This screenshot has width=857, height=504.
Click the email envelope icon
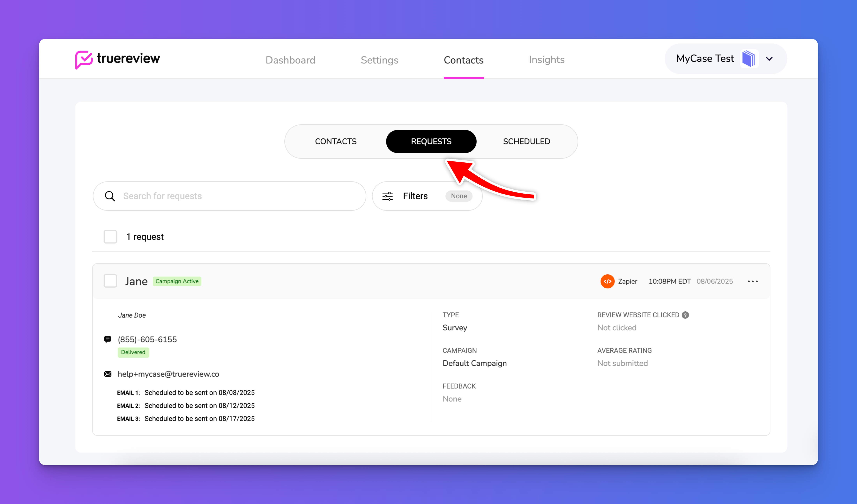pyautogui.click(x=108, y=374)
